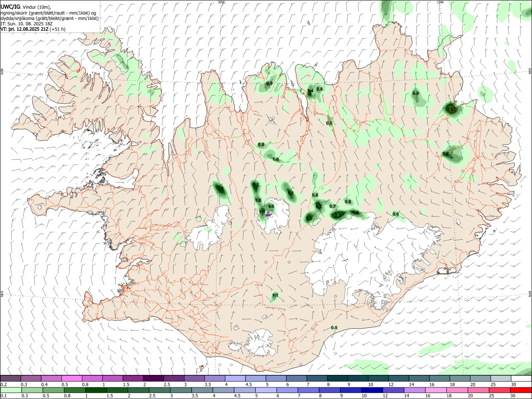
Task: Click the UWC/IG title text
Action: 10,7
